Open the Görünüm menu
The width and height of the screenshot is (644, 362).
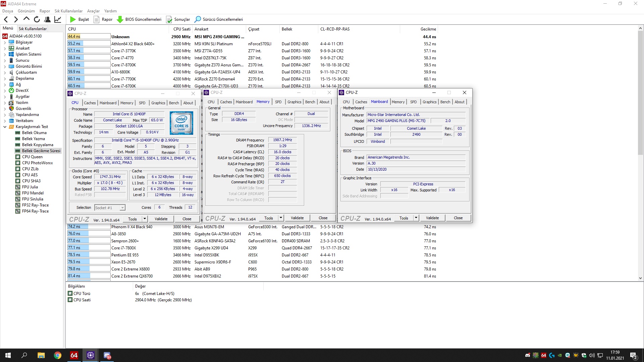pyautogui.click(x=26, y=11)
